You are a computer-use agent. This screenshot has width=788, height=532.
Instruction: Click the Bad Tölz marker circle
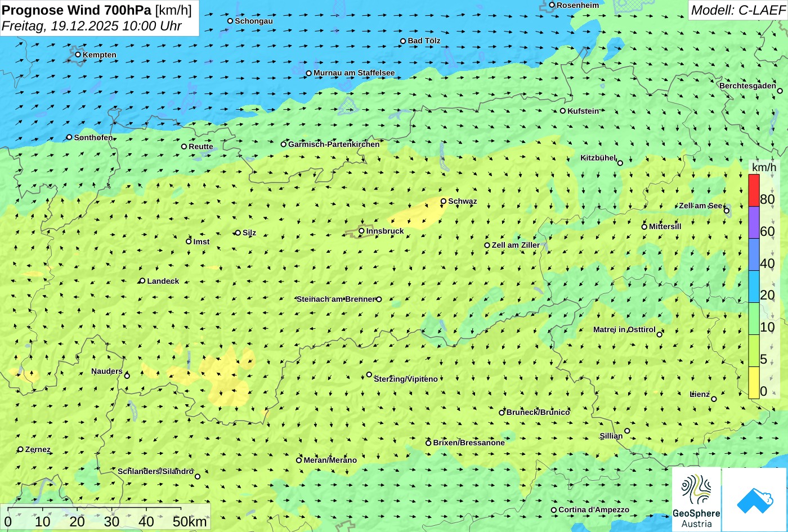pos(403,41)
